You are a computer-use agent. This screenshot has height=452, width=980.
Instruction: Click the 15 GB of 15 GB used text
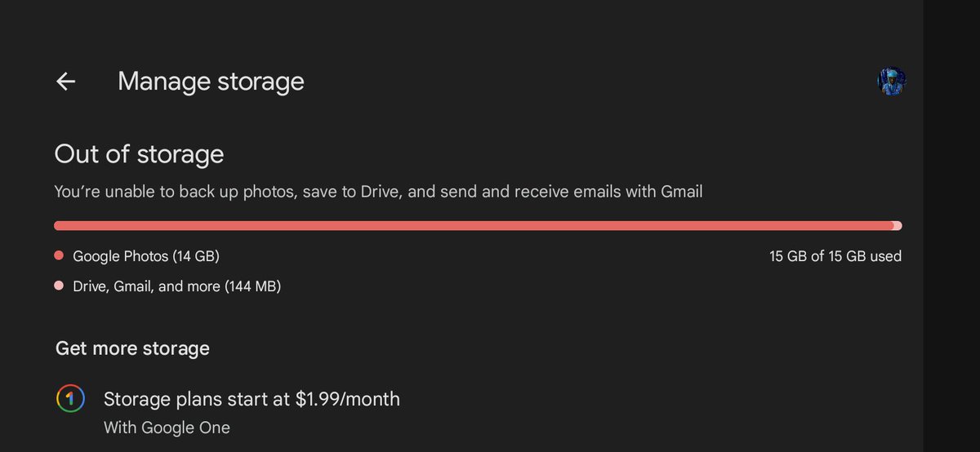835,256
